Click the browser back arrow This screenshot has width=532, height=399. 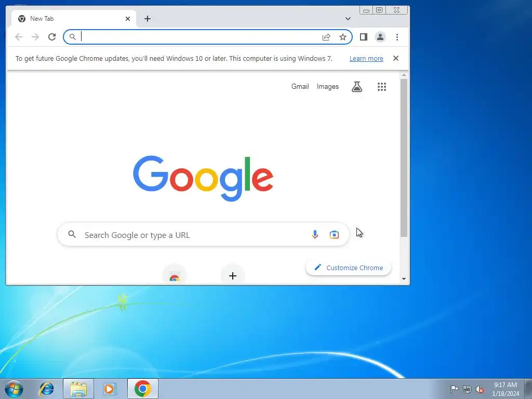coord(19,37)
